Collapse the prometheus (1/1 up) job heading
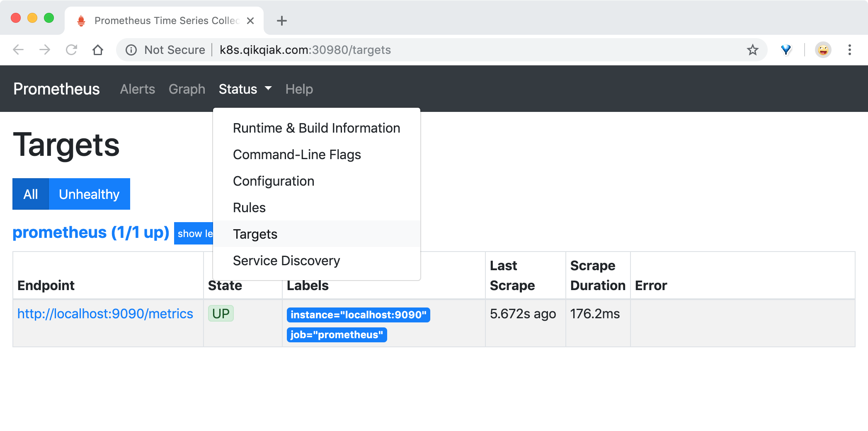 91,232
